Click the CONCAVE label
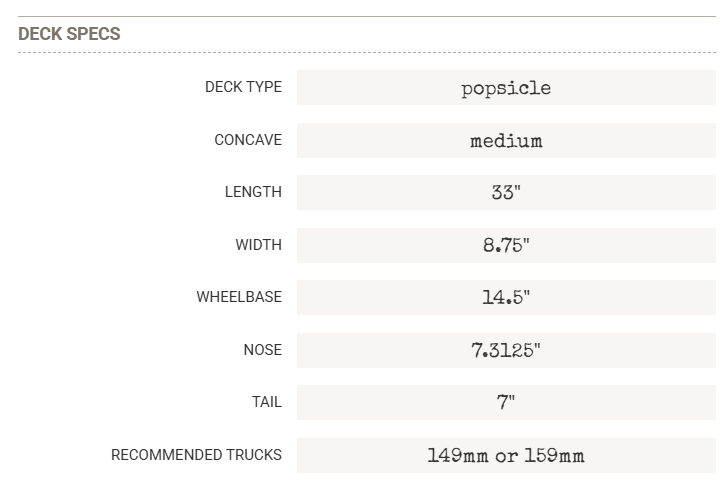 pyautogui.click(x=248, y=140)
